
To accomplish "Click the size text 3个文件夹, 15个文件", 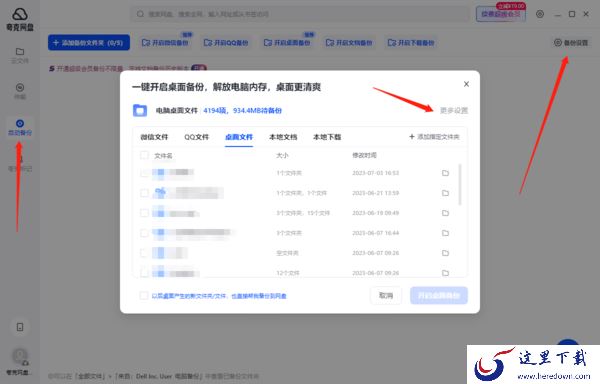I will (x=303, y=213).
